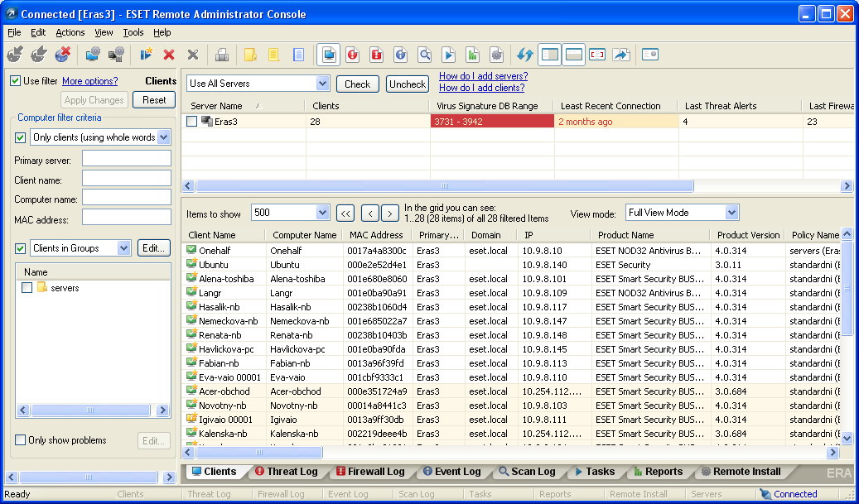
Task: Open How do I add clients? link
Action: 481,88
